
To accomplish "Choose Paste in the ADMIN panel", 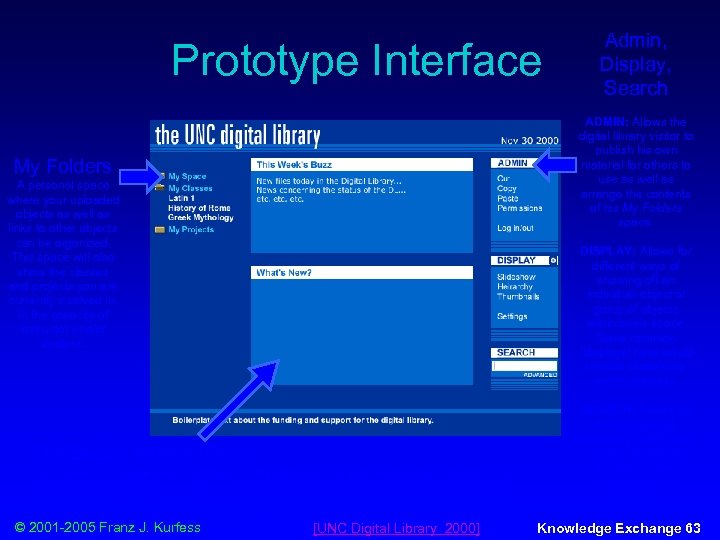I will [508, 198].
